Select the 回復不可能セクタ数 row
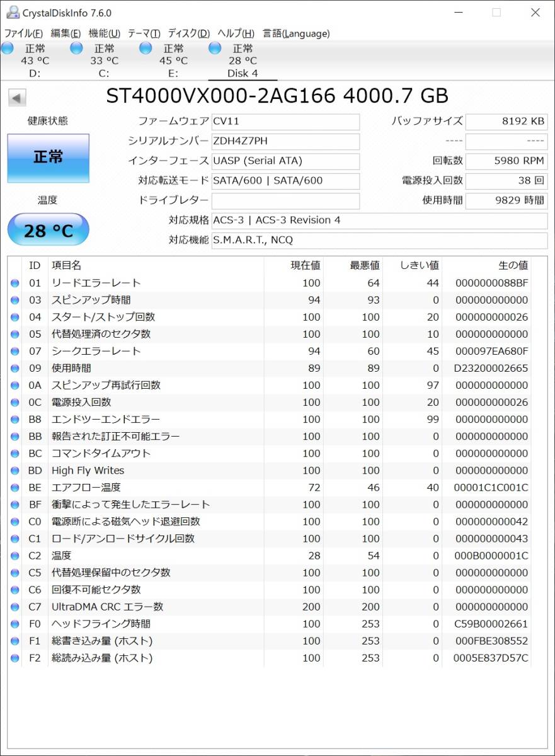This screenshot has height=756, width=555. [x=269, y=590]
